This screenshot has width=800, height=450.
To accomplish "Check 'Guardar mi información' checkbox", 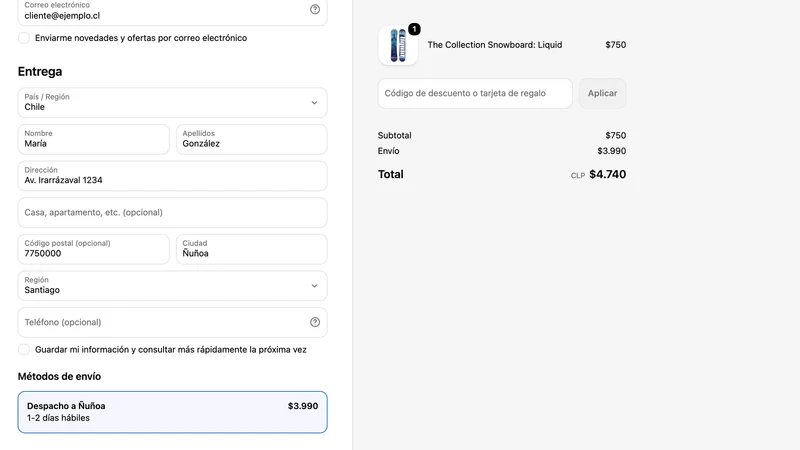I will [24, 349].
